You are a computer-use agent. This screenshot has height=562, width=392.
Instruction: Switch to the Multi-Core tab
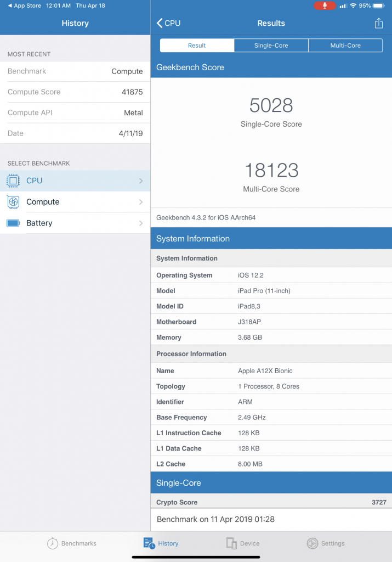tap(345, 46)
